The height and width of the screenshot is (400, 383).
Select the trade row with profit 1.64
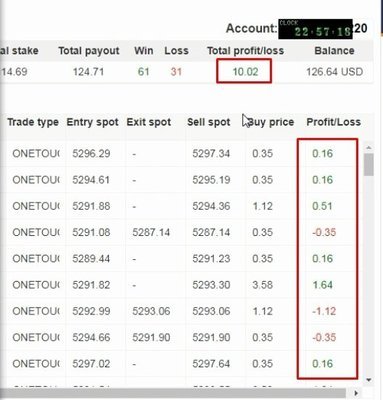[x=182, y=285]
